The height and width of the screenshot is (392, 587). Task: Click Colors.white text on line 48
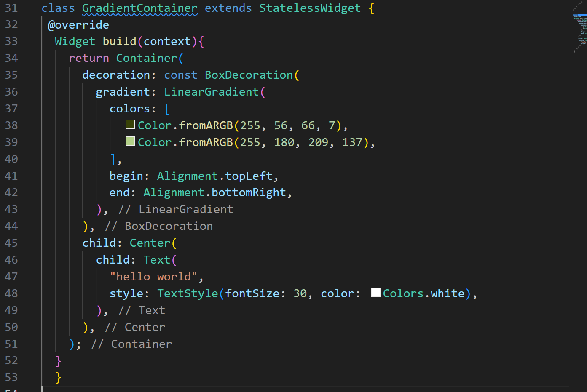point(423,293)
